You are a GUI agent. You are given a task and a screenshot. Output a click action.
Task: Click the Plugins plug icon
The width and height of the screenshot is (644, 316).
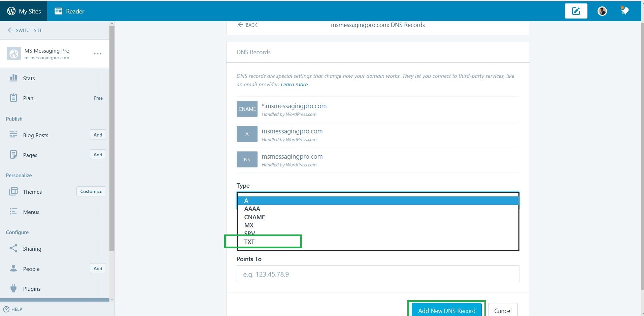13,288
